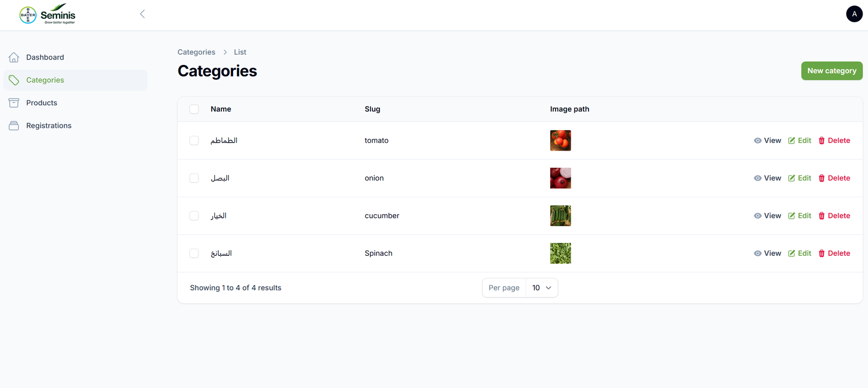This screenshot has width=868, height=388.
Task: Check the Spinach row checkbox
Action: pyautogui.click(x=194, y=254)
